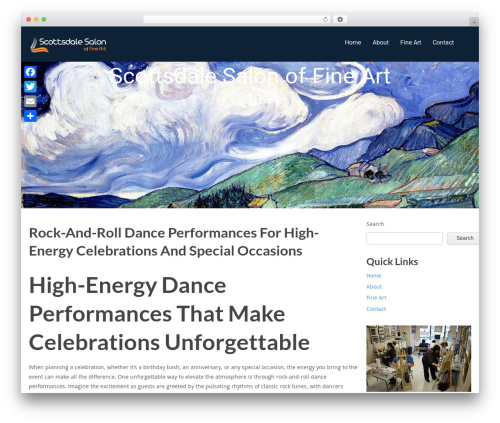Click the Scottsdale Salon logo
The image size is (500, 423).
tap(68, 45)
